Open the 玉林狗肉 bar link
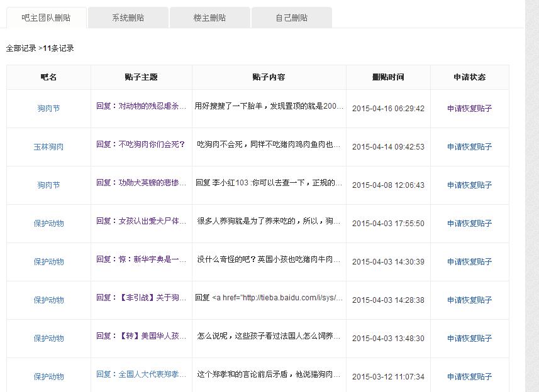Screen dimensions: 539x392 (48, 147)
